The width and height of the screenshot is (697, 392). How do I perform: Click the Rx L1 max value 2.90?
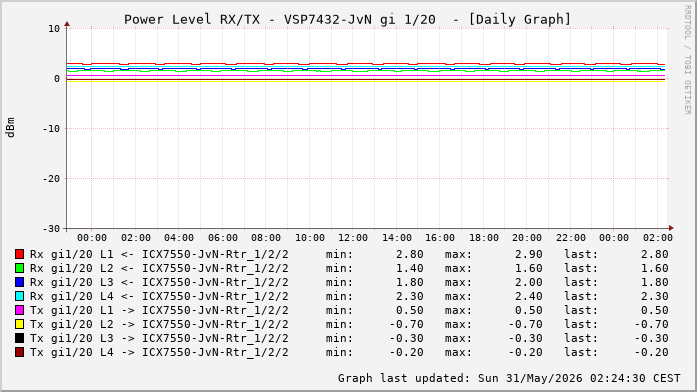[529, 254]
